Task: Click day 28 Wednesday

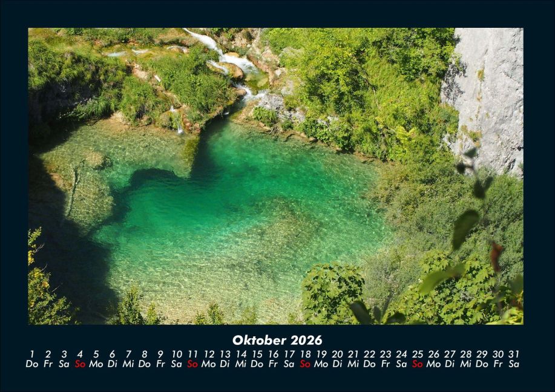Action: tap(466, 359)
